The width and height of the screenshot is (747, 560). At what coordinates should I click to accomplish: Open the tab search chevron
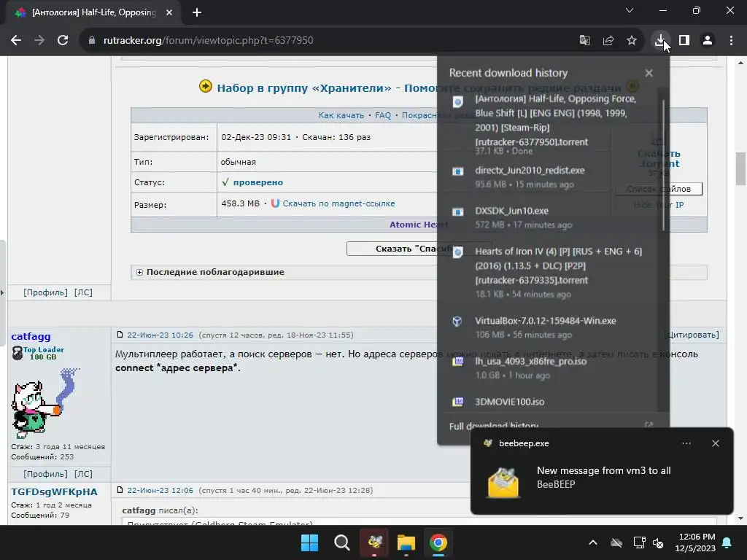[630, 10]
